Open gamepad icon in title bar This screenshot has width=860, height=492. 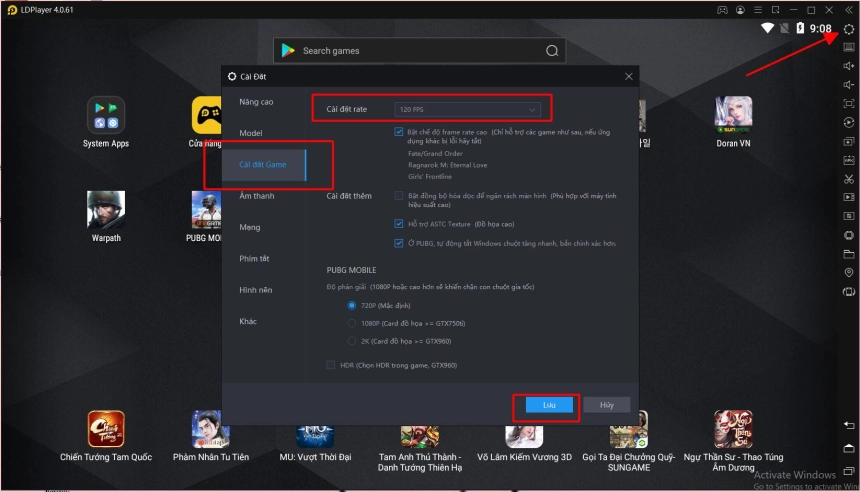click(x=722, y=10)
